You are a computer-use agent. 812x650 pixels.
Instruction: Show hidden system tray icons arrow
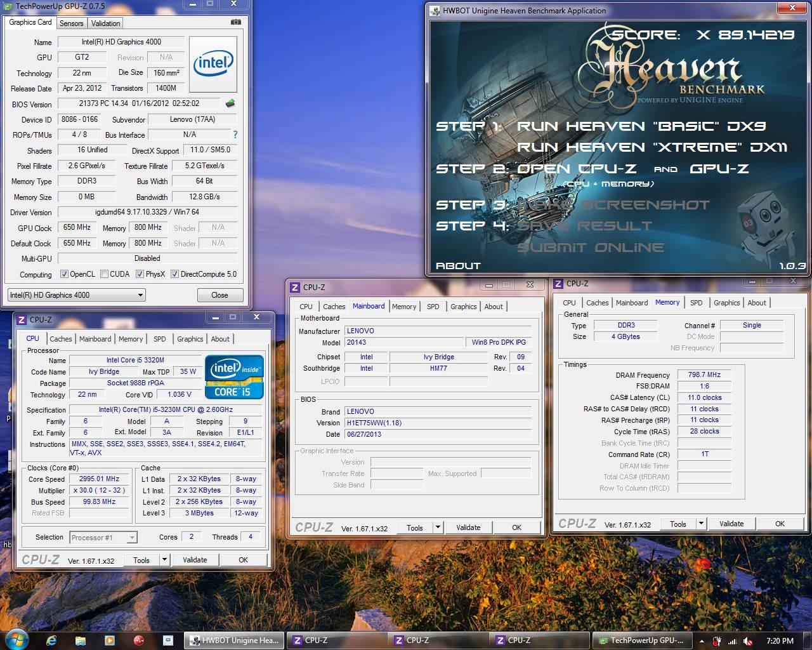(x=702, y=641)
